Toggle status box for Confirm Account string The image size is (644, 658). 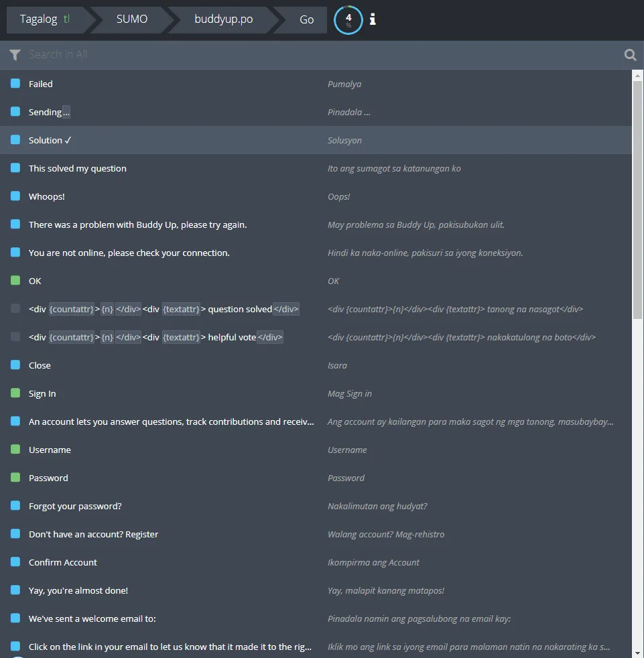point(15,562)
